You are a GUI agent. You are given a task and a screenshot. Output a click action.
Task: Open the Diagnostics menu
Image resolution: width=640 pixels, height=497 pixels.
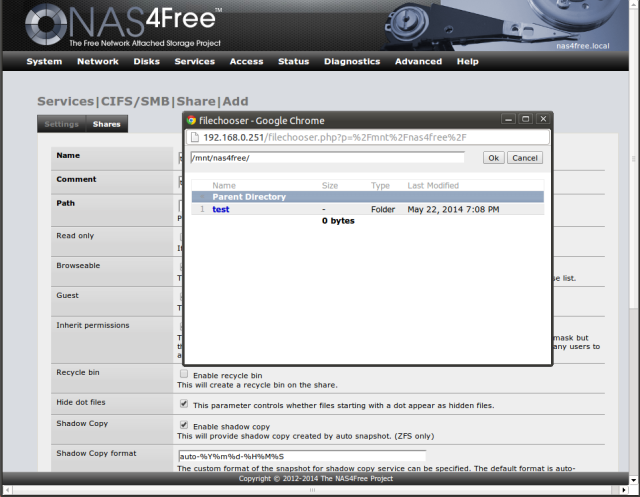352,62
